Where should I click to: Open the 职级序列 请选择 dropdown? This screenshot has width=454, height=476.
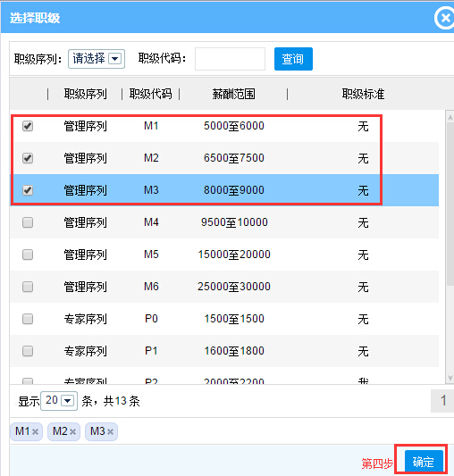[97, 59]
